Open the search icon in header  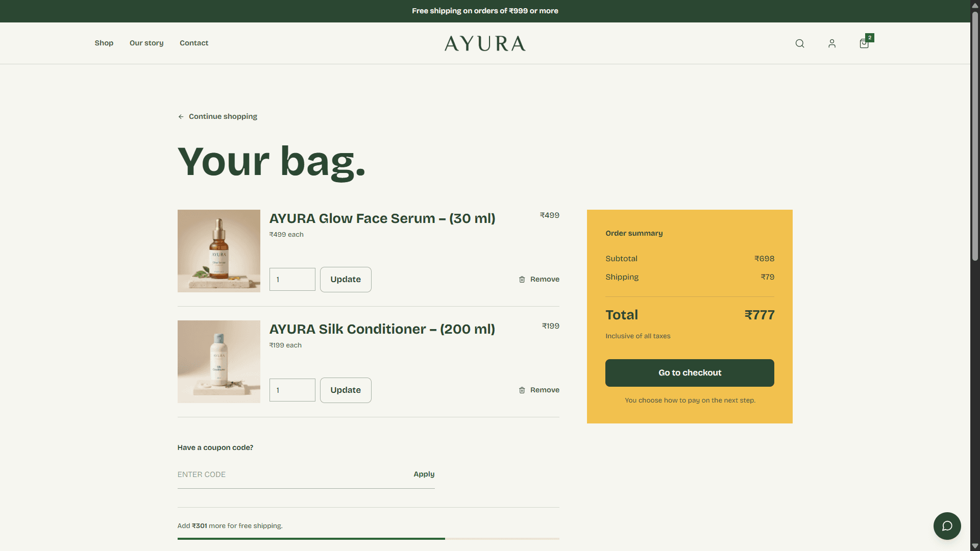click(x=800, y=43)
